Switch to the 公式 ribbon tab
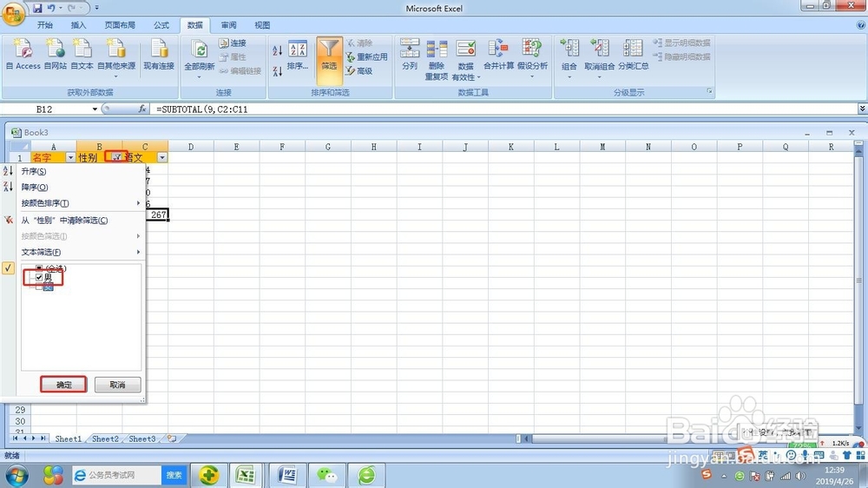This screenshot has width=868, height=488. (161, 25)
